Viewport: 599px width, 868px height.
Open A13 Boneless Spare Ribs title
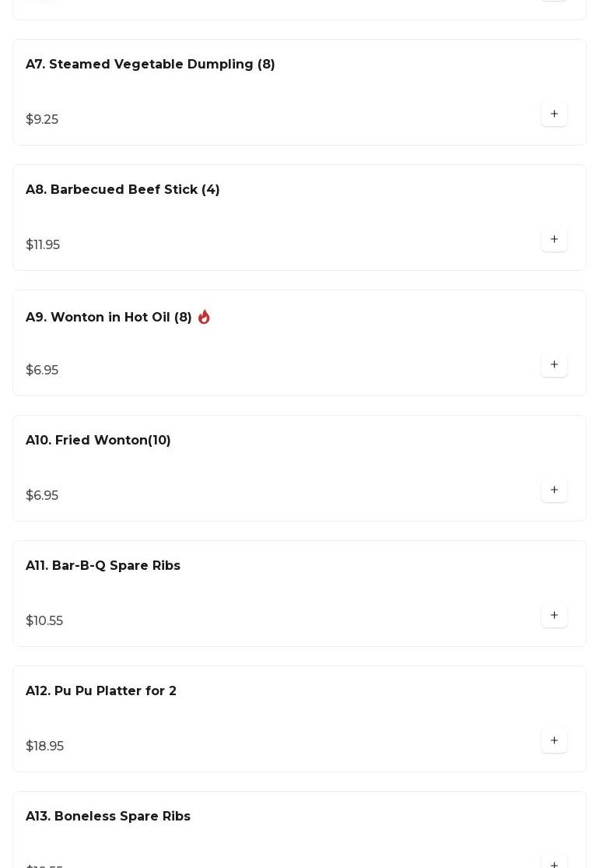click(108, 817)
